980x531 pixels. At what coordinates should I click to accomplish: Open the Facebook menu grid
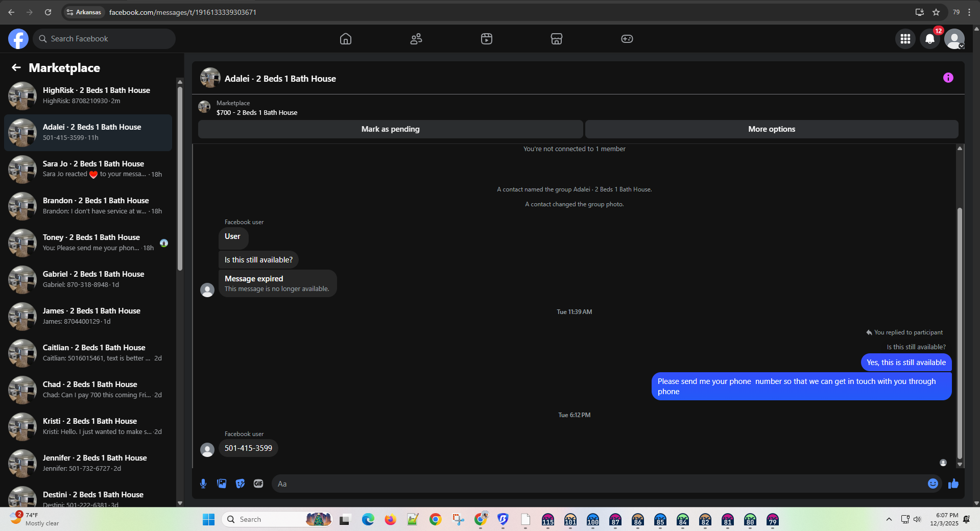coord(905,39)
